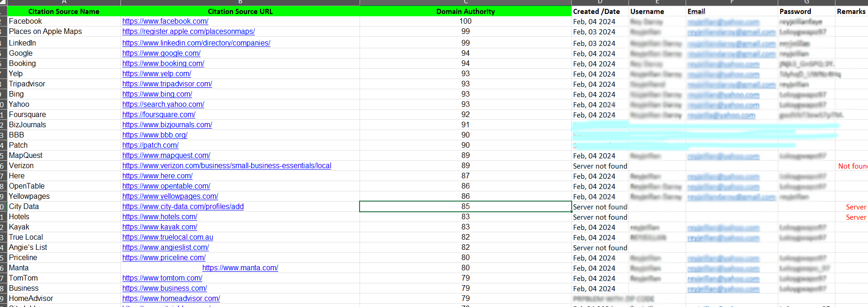
Task: Select the Remarks header cell
Action: 851,11
